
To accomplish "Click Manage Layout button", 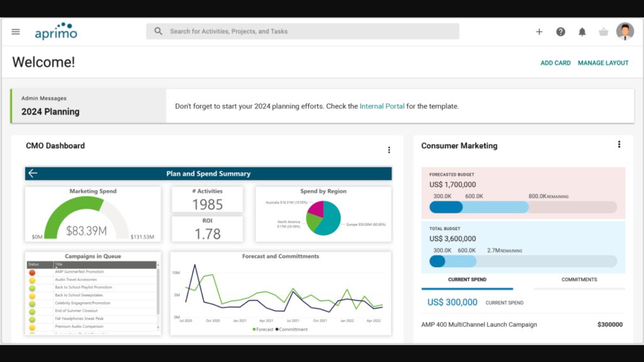I will point(603,63).
